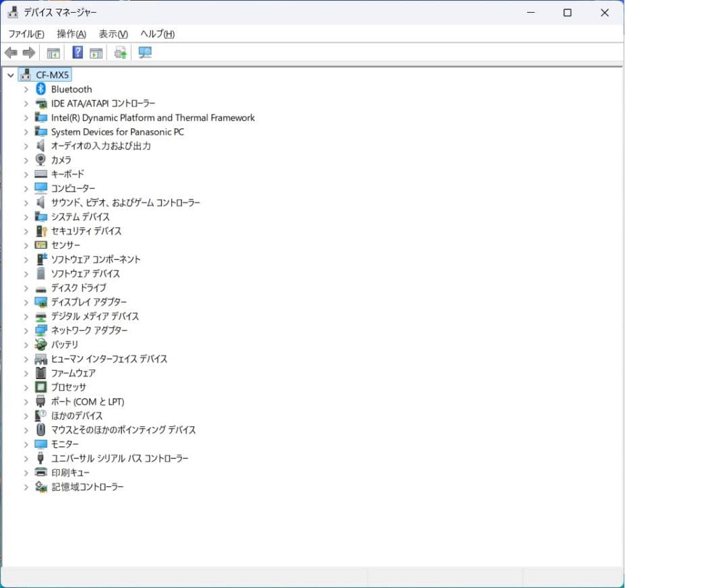This screenshot has width=728, height=588.
Task: Click the Bluetooth category icon
Action: point(41,88)
